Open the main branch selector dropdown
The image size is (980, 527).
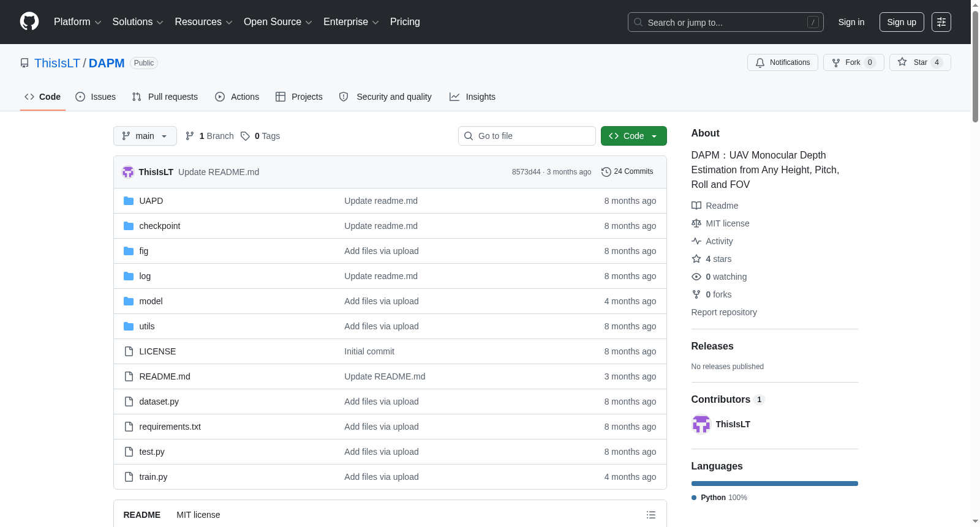tap(145, 136)
